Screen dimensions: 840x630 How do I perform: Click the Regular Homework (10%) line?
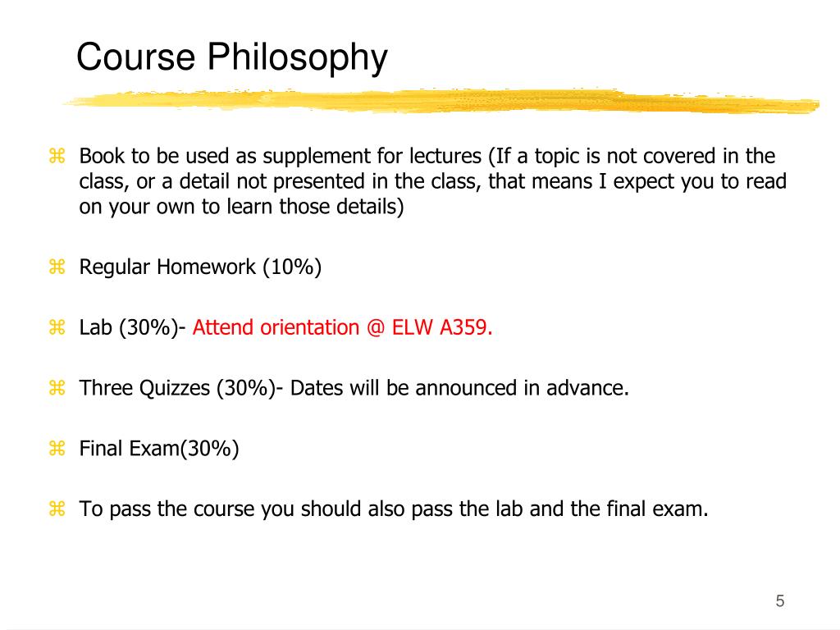[x=200, y=267]
